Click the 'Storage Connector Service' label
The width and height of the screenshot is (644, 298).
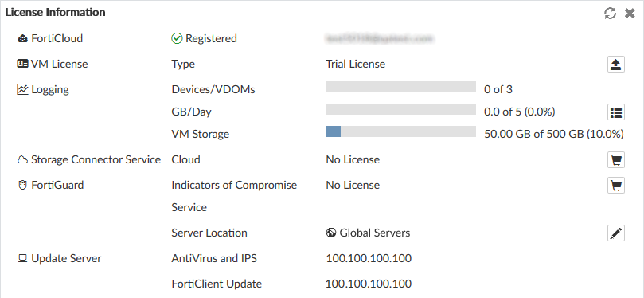tap(96, 159)
